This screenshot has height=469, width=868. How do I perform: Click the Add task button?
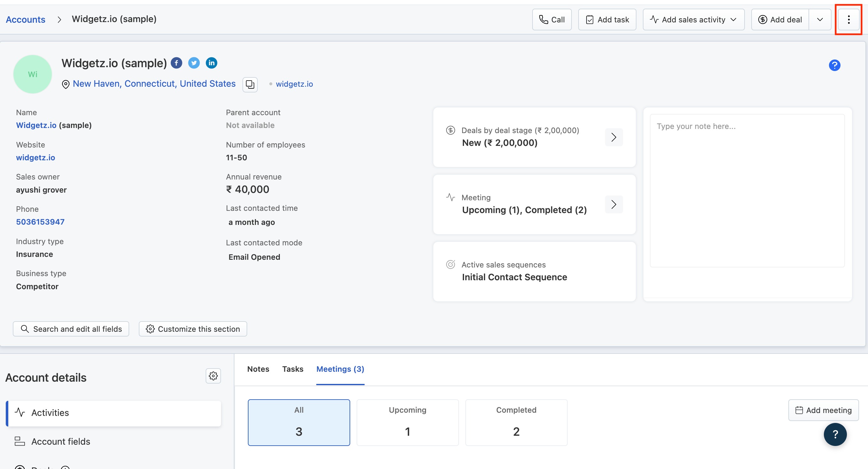pos(607,20)
